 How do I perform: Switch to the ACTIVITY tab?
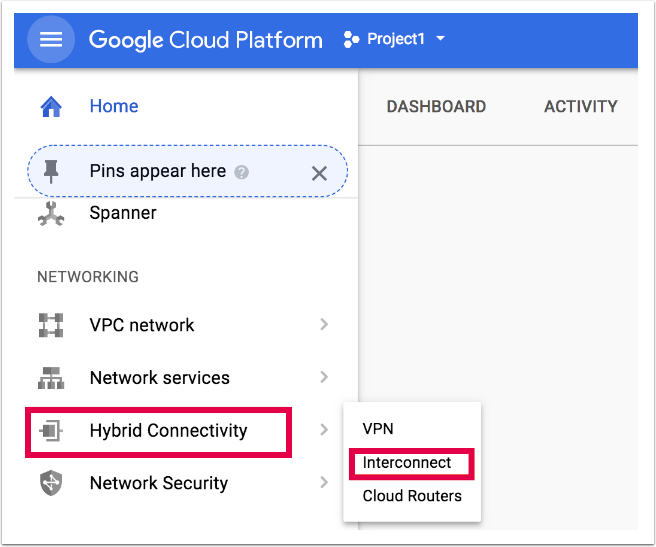tap(580, 107)
